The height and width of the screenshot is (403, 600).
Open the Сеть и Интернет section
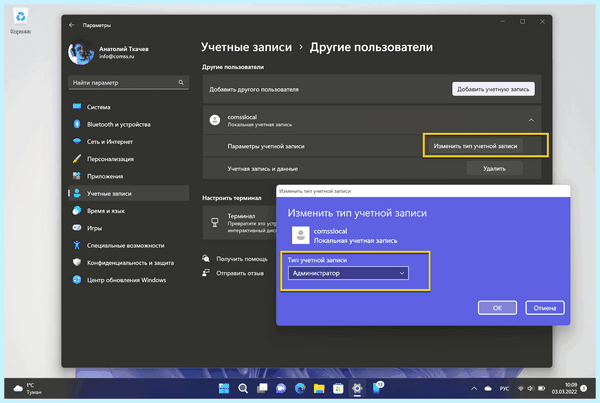[129, 142]
